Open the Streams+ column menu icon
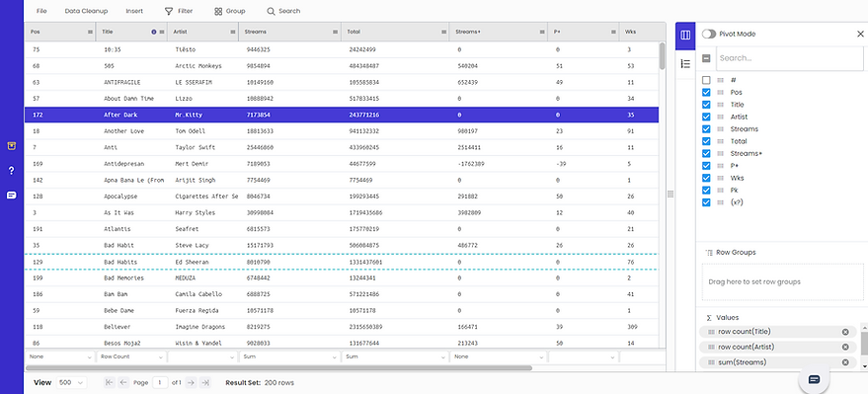The height and width of the screenshot is (394, 868). tap(542, 33)
